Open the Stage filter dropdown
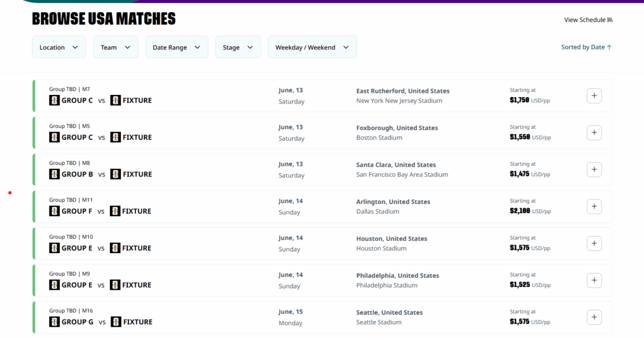Viewport: 644px width, 338px height. point(238,47)
